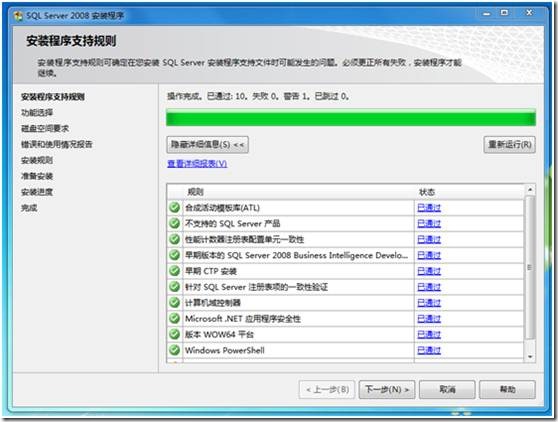Click the scroll up arrow of the rules list
The height and width of the screenshot is (422, 558).
[530, 190]
